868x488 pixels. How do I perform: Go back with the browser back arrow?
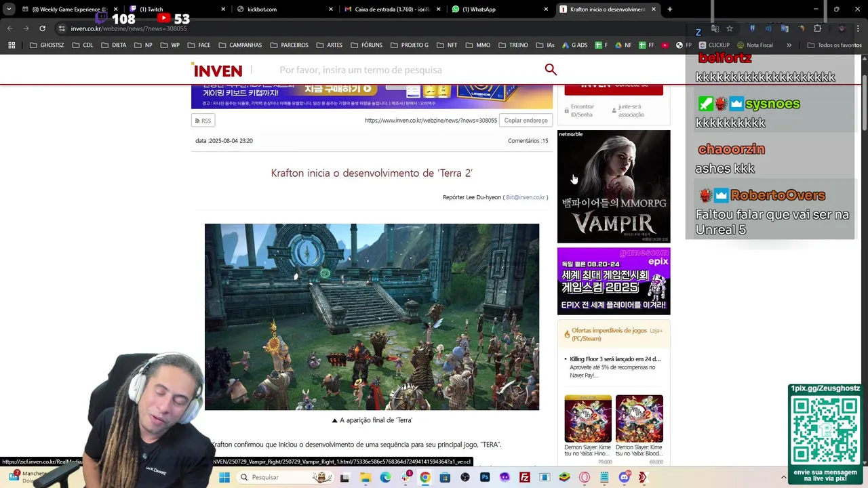click(x=9, y=28)
